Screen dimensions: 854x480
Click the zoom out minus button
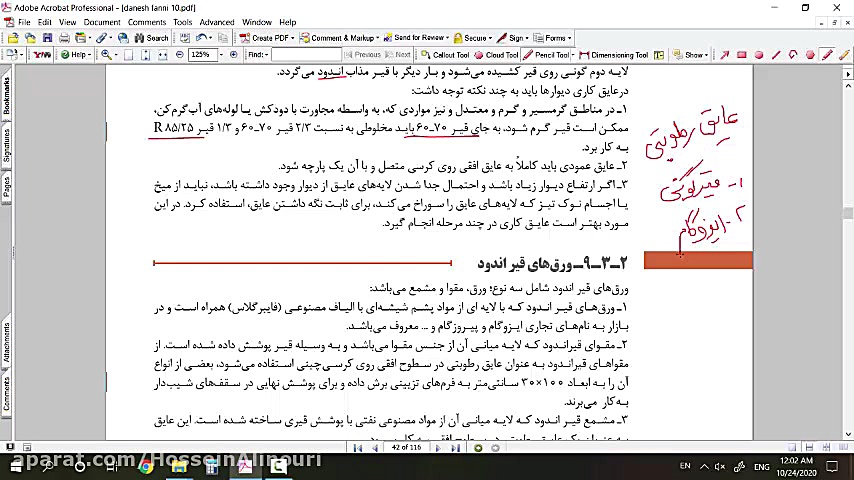tap(180, 54)
